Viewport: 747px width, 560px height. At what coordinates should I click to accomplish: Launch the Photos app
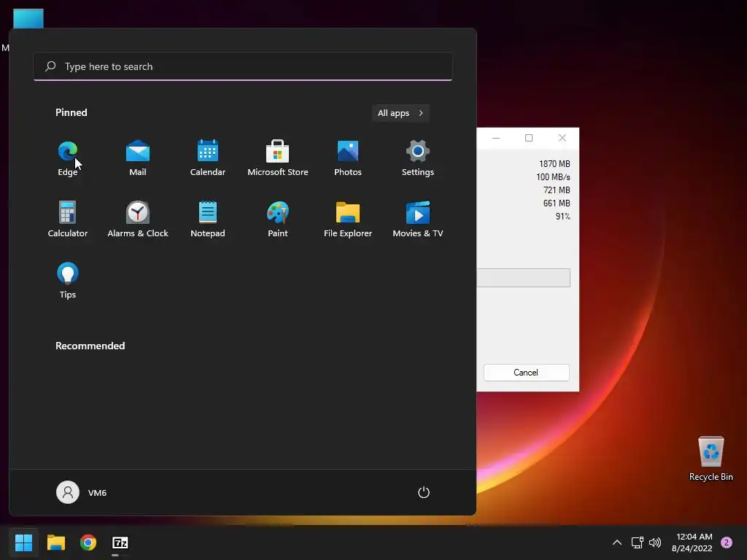[x=348, y=158]
